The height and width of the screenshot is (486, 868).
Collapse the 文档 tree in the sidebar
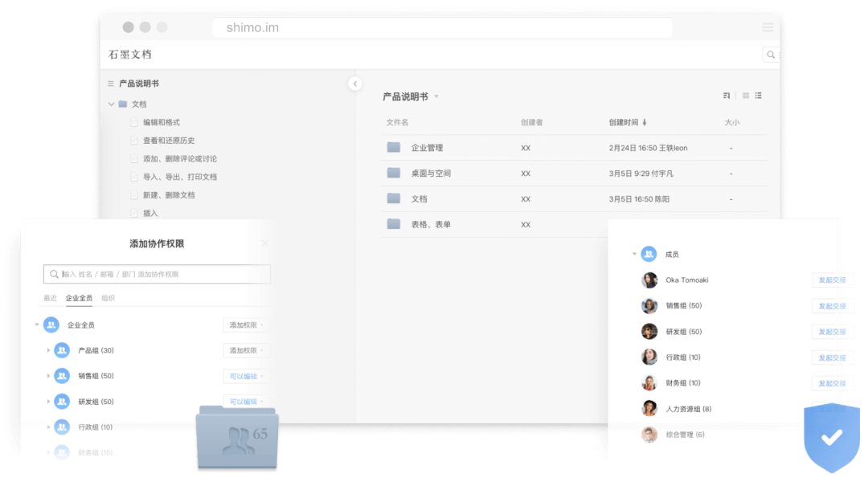(x=111, y=104)
